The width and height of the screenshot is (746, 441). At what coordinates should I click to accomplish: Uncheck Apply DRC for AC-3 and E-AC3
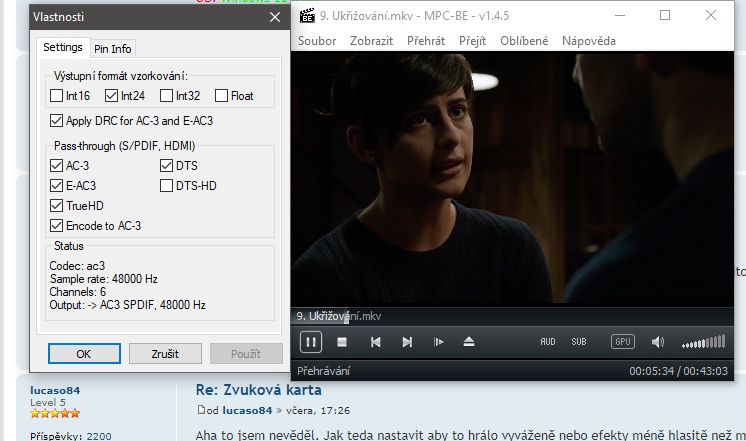click(x=57, y=121)
